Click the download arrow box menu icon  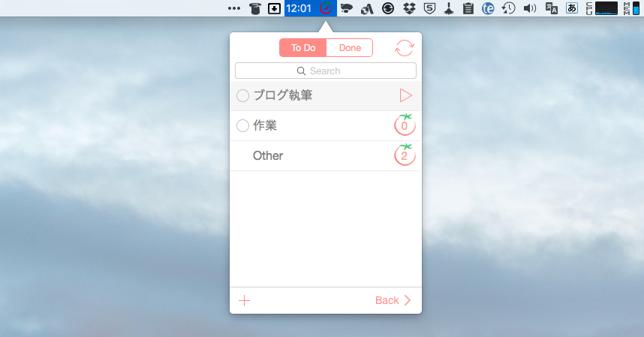(274, 8)
